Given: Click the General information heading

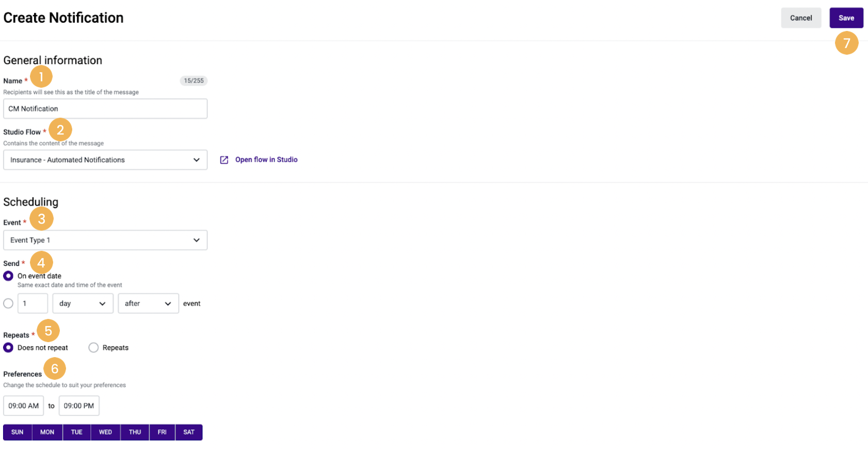Looking at the screenshot, I should (x=53, y=60).
